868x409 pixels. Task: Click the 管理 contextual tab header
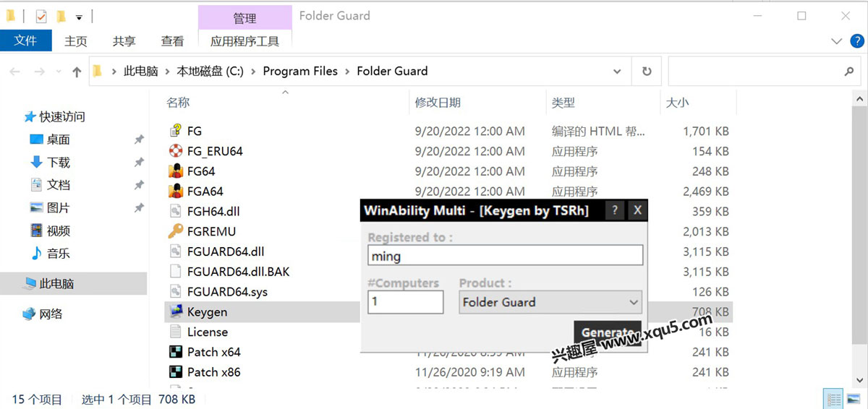(x=244, y=18)
